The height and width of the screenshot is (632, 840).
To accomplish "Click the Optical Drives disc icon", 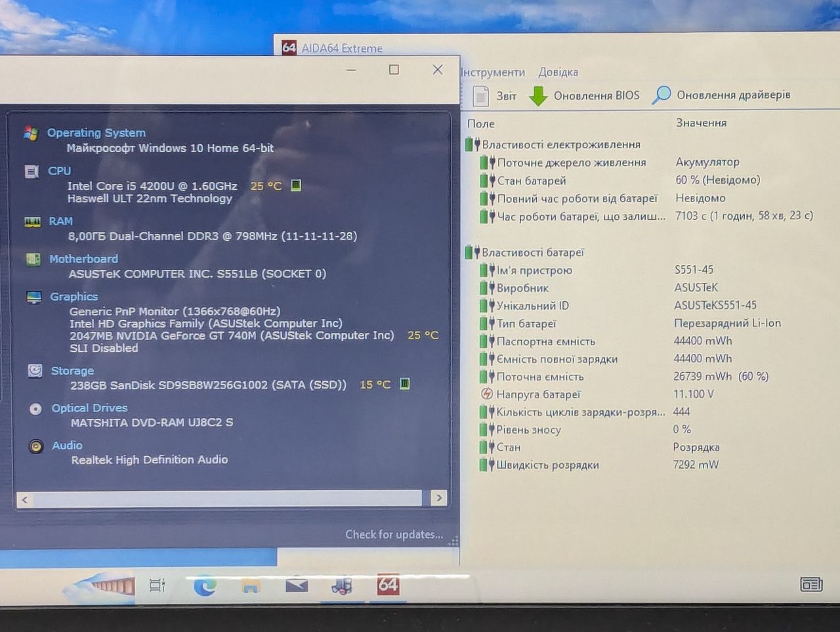I will (35, 409).
